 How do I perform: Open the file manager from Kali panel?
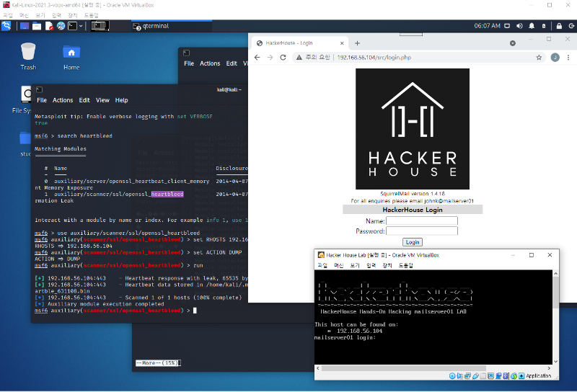(37, 26)
